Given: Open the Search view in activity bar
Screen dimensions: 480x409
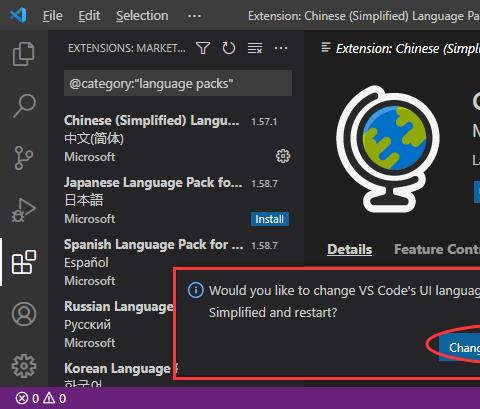Looking at the screenshot, I should (24, 105).
